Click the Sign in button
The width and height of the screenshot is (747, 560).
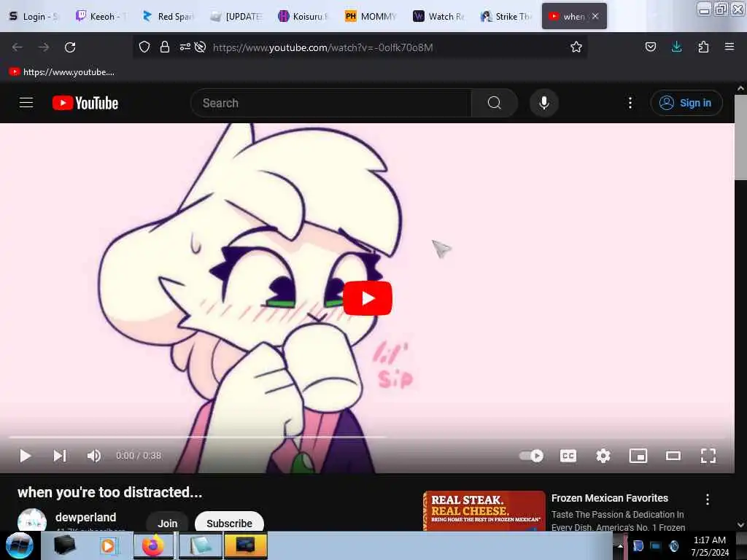686,103
